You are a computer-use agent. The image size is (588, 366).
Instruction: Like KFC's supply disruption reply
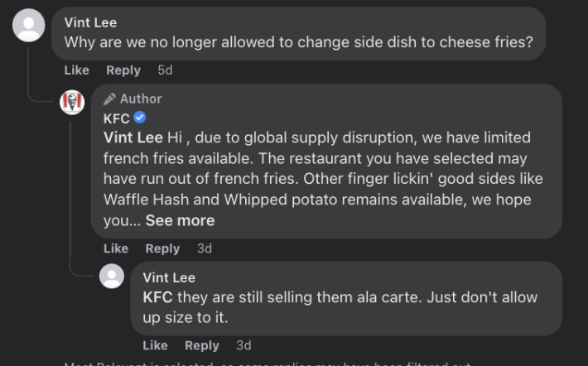point(116,248)
